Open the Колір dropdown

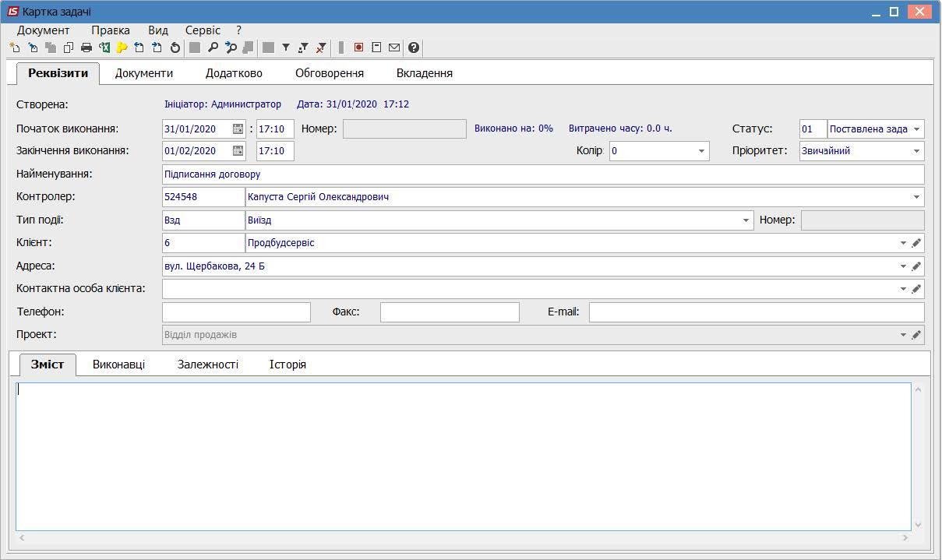tap(701, 151)
